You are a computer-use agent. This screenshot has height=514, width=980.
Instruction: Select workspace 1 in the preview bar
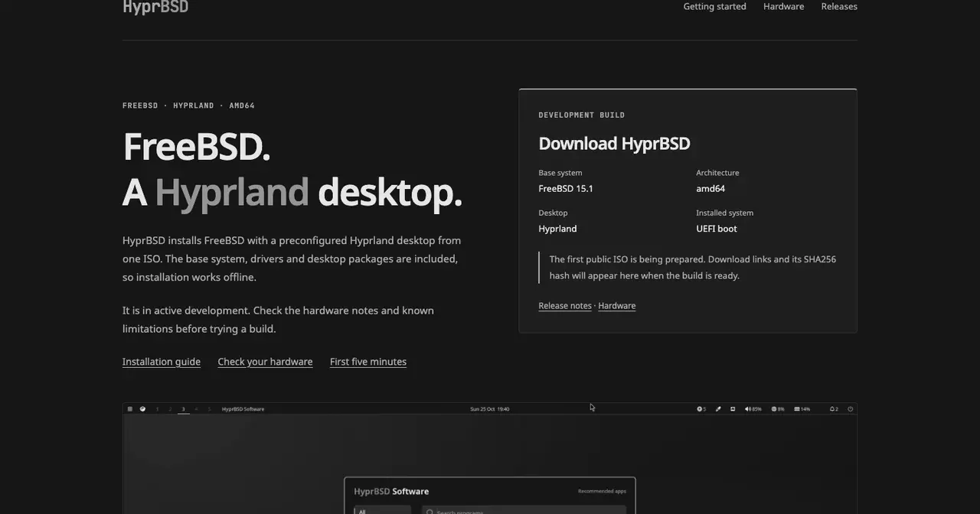(x=157, y=409)
